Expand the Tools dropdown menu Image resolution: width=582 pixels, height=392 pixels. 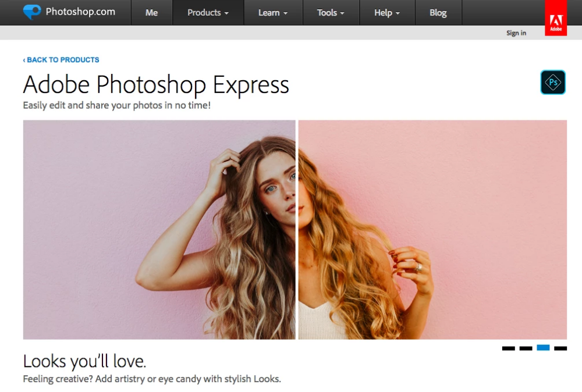331,13
